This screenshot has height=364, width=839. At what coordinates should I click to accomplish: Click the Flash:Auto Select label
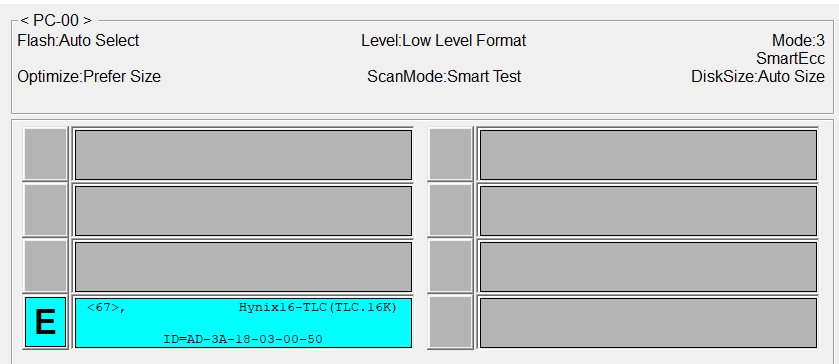pyautogui.click(x=78, y=41)
